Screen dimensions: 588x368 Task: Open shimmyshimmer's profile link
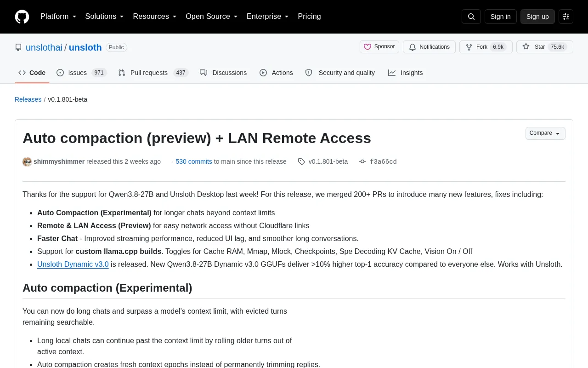tap(59, 161)
